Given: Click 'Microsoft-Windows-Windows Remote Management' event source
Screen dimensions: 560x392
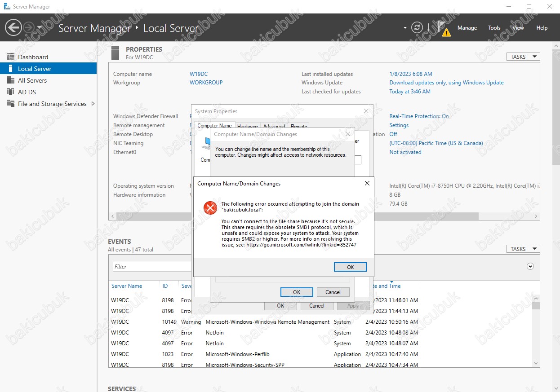Looking at the screenshot, I should [x=267, y=322].
